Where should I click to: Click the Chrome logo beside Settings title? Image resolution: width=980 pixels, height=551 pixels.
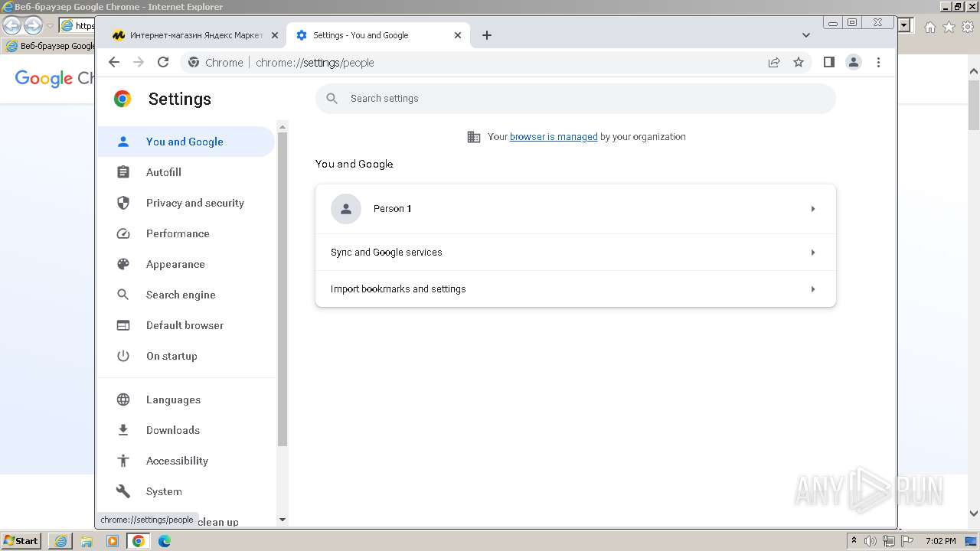click(x=122, y=99)
